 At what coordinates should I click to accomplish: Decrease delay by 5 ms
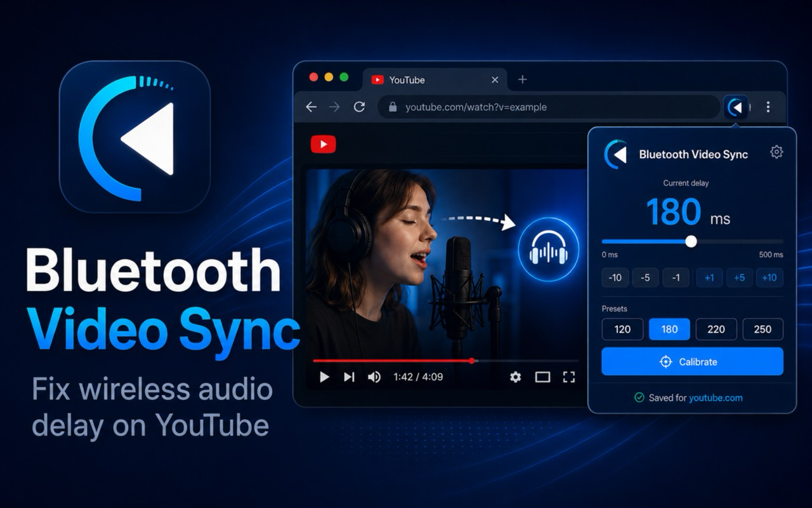645,277
